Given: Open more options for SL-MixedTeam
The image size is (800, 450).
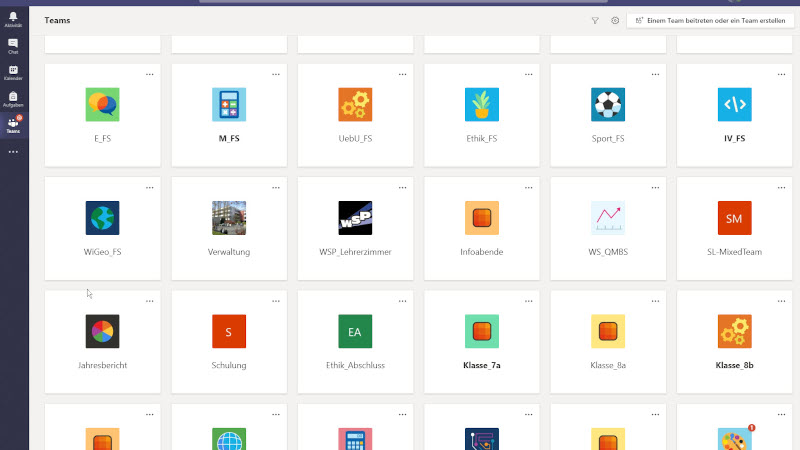Looking at the screenshot, I should 782,188.
